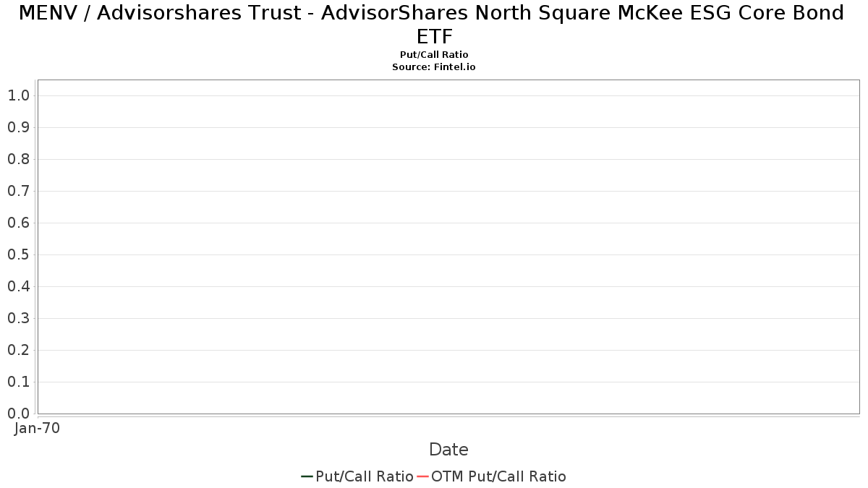Click the 0.9 y-axis tick label

tap(18, 127)
